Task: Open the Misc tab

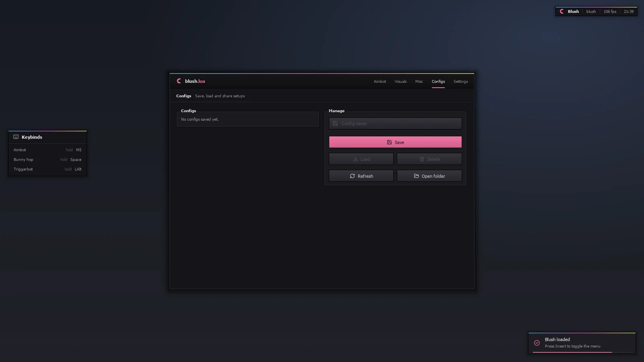Action: [x=419, y=82]
